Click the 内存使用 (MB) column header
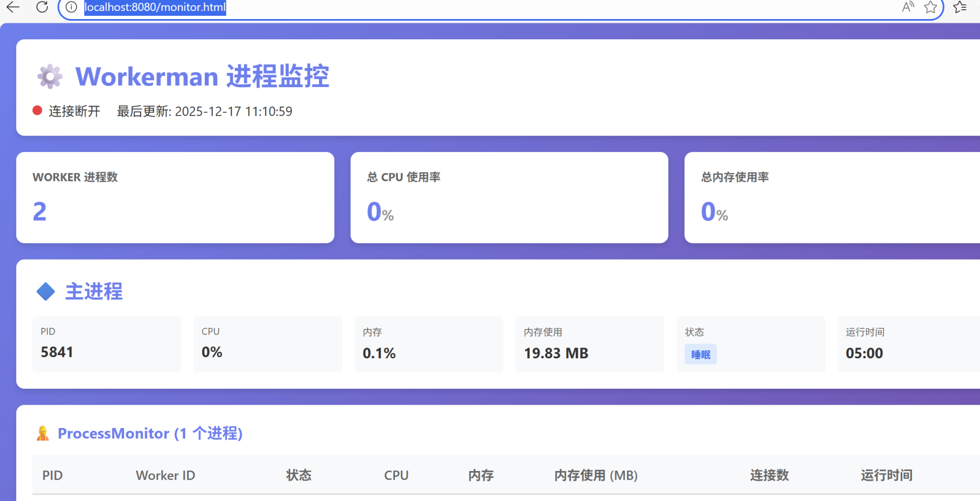This screenshot has width=980, height=501. (596, 475)
